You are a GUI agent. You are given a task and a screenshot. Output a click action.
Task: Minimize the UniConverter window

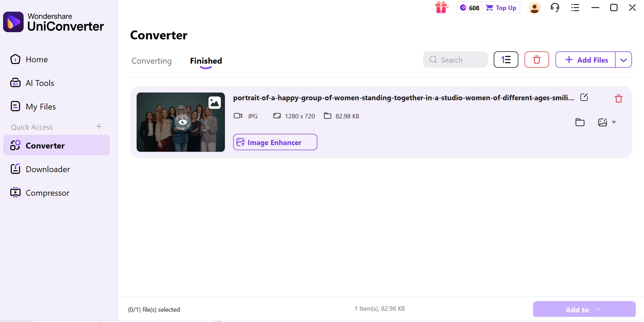(x=595, y=8)
